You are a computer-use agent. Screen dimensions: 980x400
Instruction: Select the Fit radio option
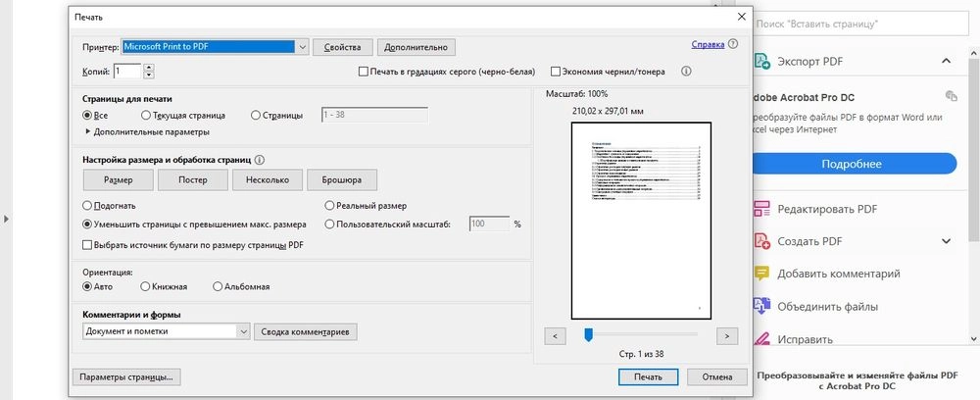coord(87,206)
